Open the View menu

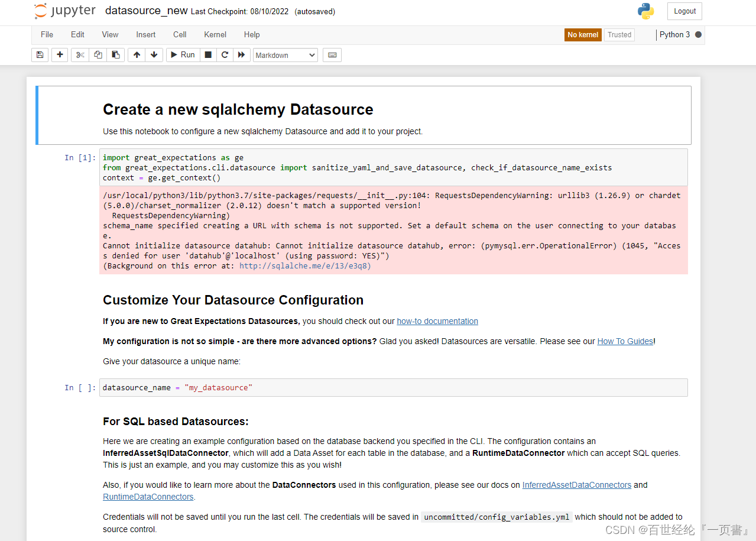point(110,35)
